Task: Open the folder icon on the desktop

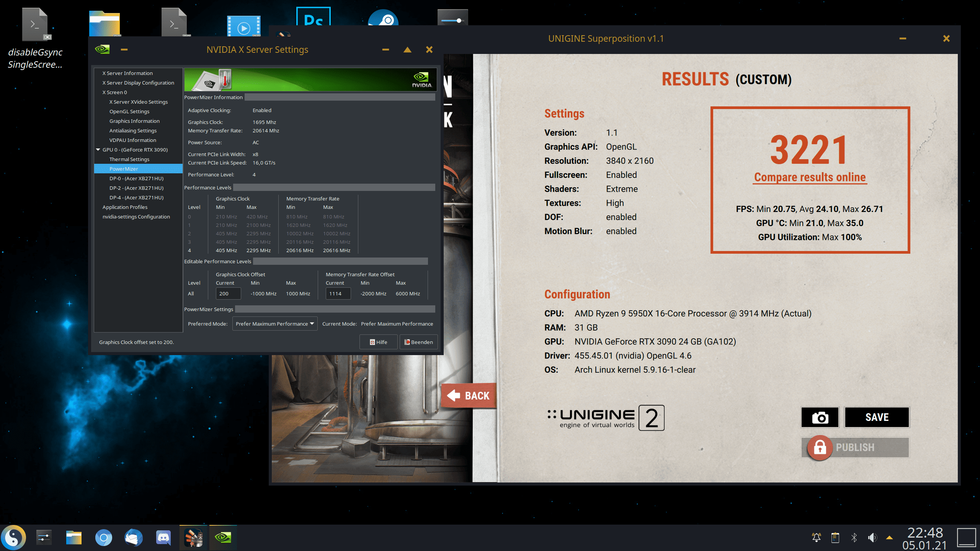Action: tap(105, 24)
